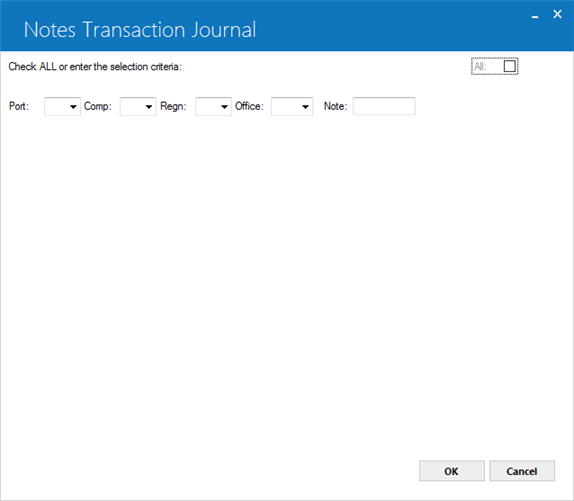Expand the Regn dropdown arrow
The width and height of the screenshot is (574, 501).
[224, 106]
